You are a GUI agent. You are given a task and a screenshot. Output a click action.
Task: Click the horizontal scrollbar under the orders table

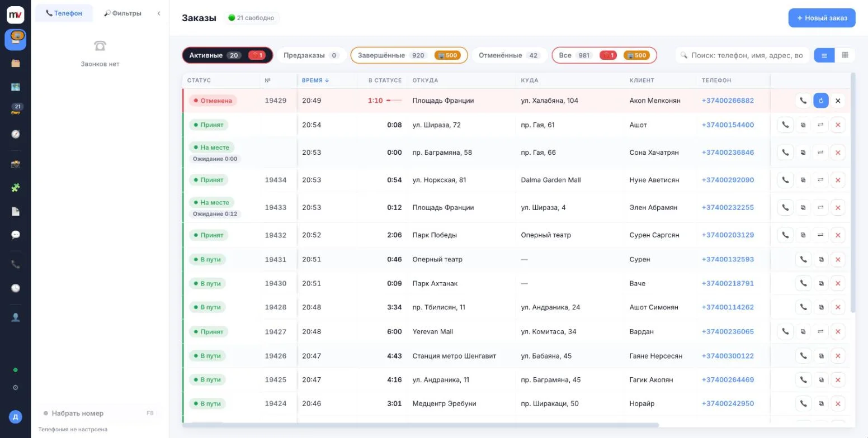(421, 425)
